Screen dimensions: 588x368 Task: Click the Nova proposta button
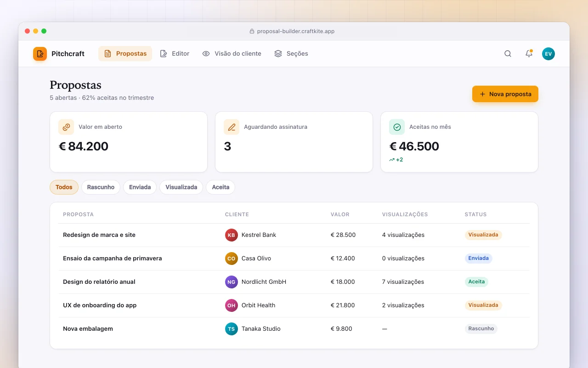click(x=505, y=94)
